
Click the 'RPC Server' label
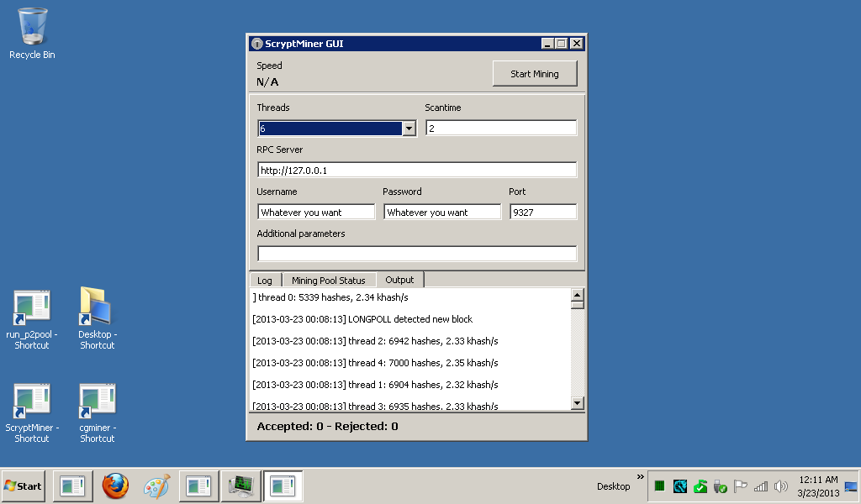click(279, 150)
